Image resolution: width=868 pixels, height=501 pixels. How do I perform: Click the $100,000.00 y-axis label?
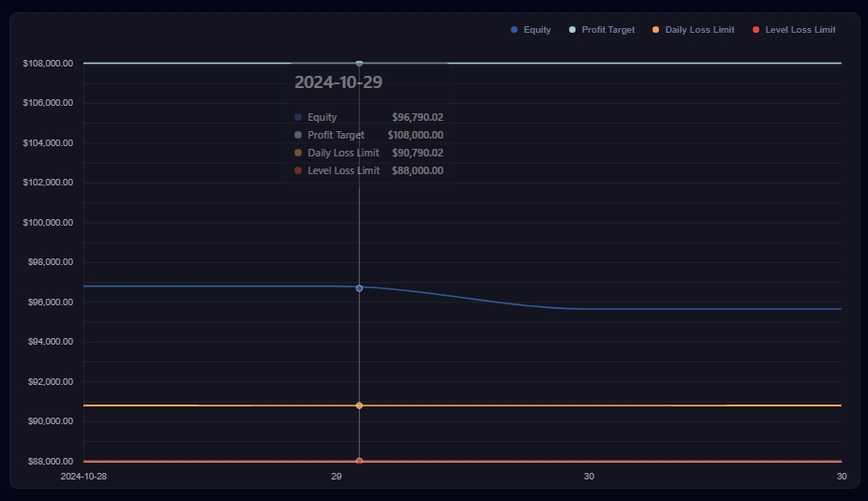coord(48,223)
